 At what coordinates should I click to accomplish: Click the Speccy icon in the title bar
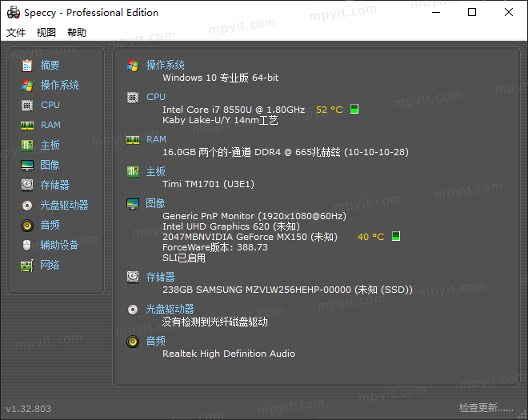point(14,13)
